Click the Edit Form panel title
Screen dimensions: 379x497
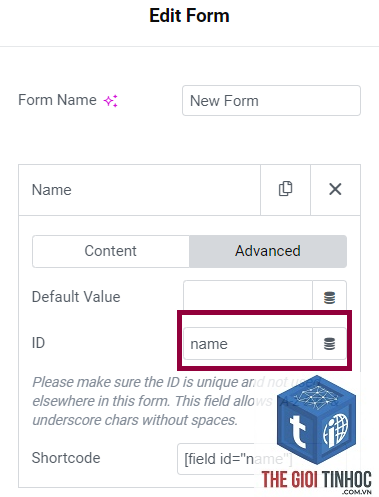(189, 16)
